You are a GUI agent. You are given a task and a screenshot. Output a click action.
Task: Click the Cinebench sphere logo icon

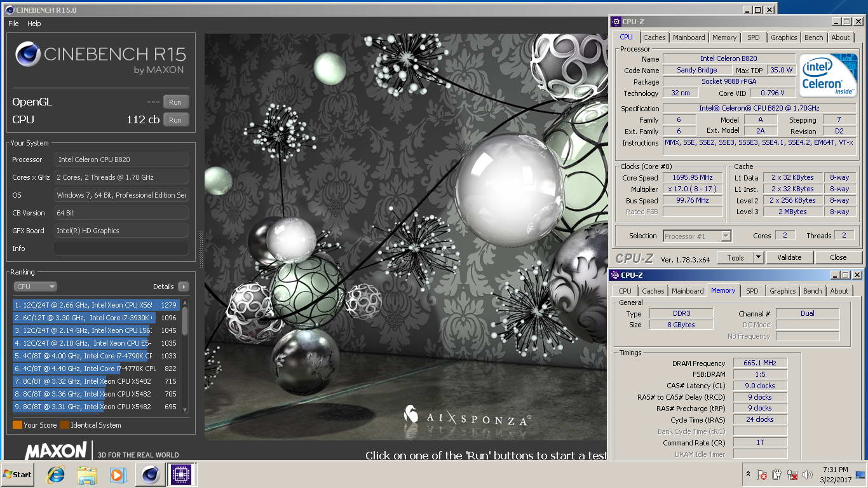27,54
